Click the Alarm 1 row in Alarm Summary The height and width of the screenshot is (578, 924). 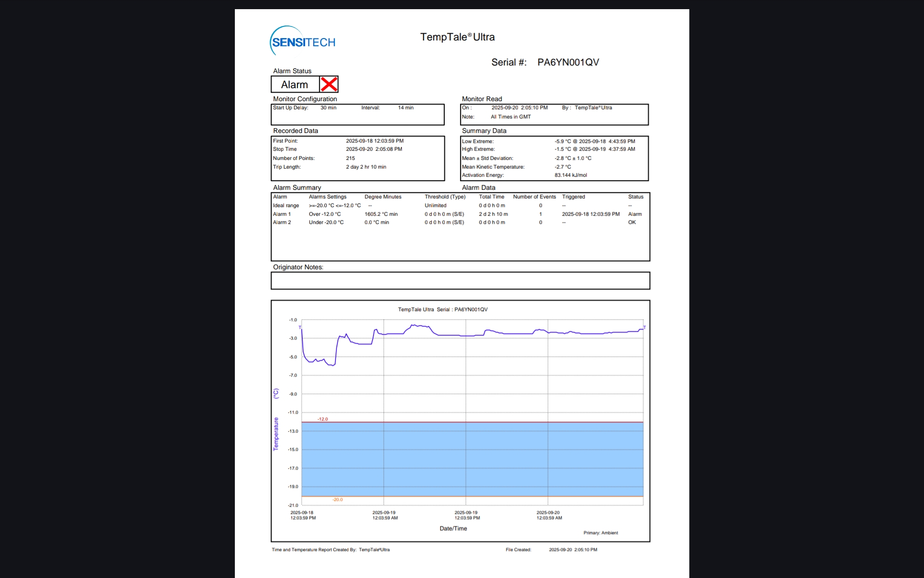(x=282, y=214)
